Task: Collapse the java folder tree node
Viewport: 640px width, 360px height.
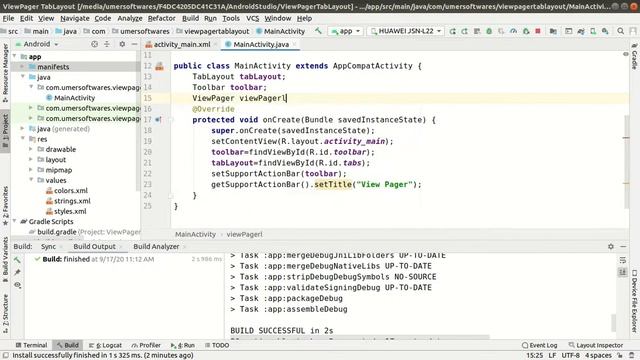Action: point(23,77)
